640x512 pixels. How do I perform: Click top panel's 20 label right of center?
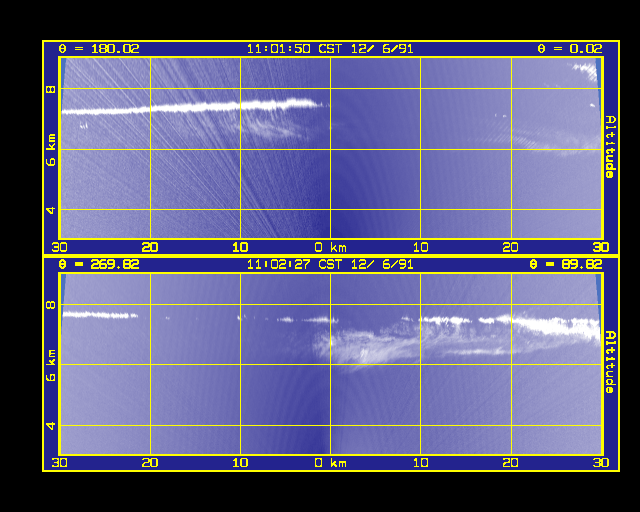[x=511, y=247]
